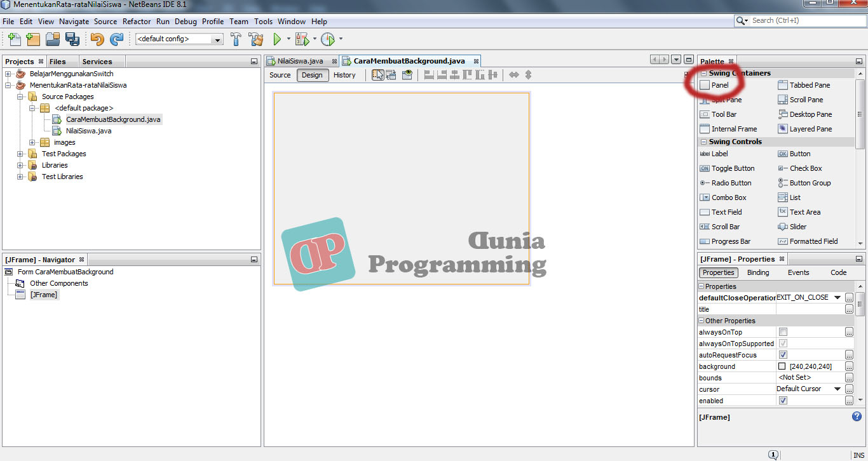Expand the Test Packages node
This screenshot has height=461, width=868.
click(20, 154)
